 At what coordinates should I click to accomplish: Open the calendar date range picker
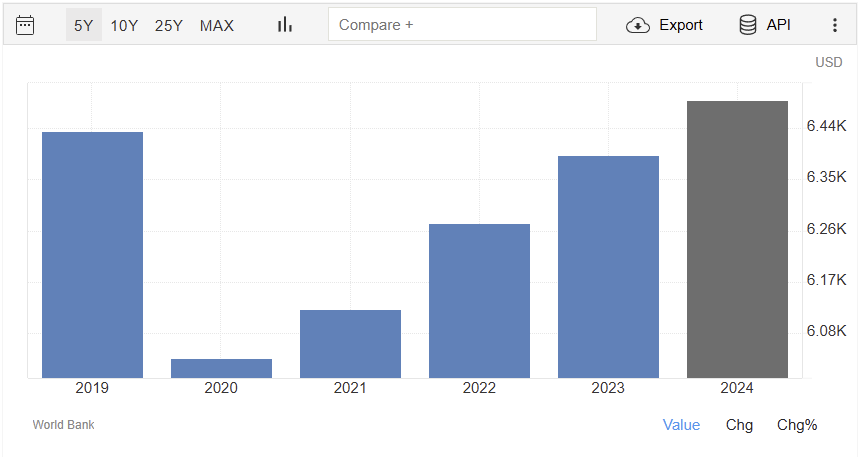(x=25, y=25)
